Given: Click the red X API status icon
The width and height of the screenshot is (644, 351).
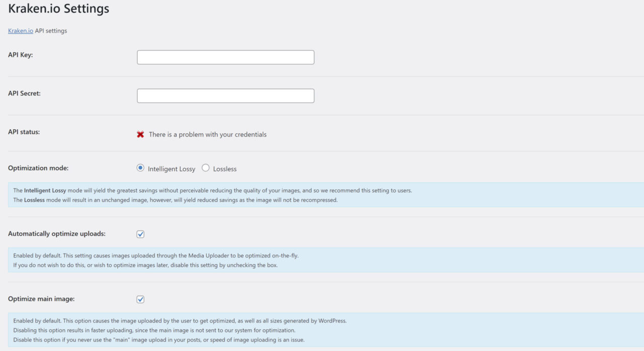Looking at the screenshot, I should tap(140, 134).
